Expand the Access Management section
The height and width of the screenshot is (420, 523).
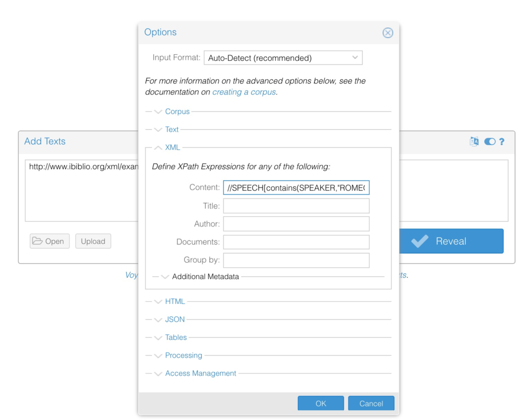click(x=200, y=374)
